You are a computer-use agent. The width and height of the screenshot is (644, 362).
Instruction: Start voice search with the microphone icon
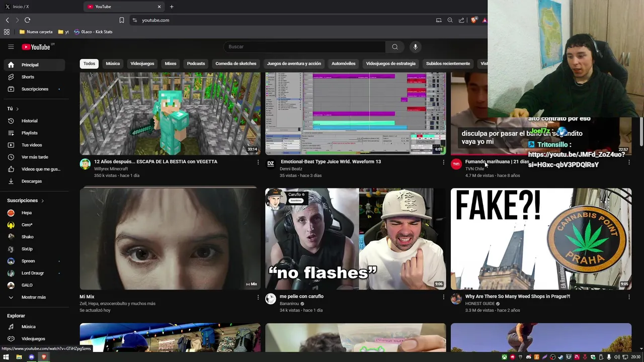[x=415, y=47]
